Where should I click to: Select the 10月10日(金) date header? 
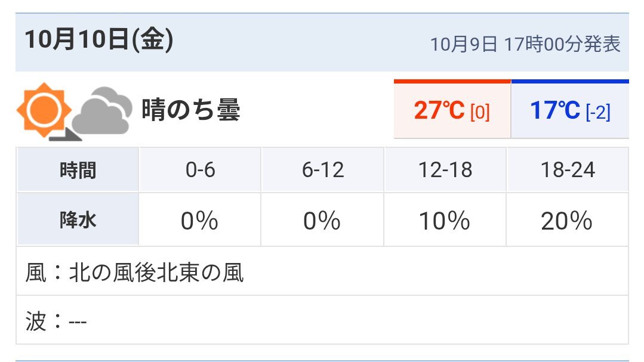click(x=99, y=41)
